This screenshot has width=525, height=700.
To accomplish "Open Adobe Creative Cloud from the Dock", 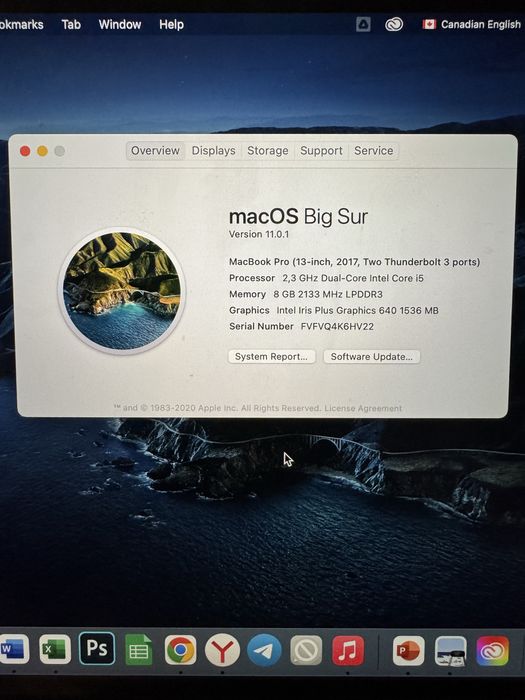I will point(492,651).
